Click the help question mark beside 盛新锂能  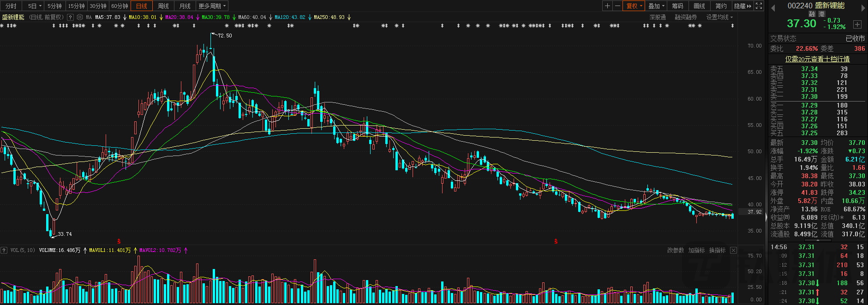70,17
